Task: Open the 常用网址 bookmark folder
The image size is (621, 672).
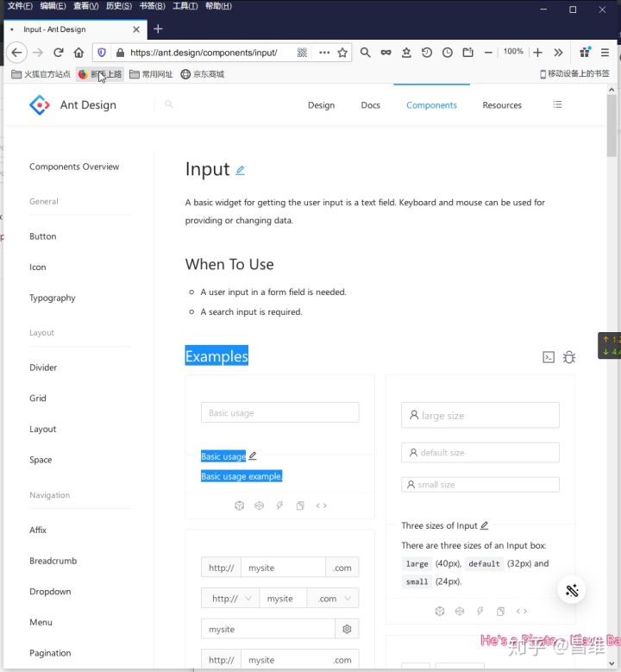Action: pyautogui.click(x=151, y=74)
